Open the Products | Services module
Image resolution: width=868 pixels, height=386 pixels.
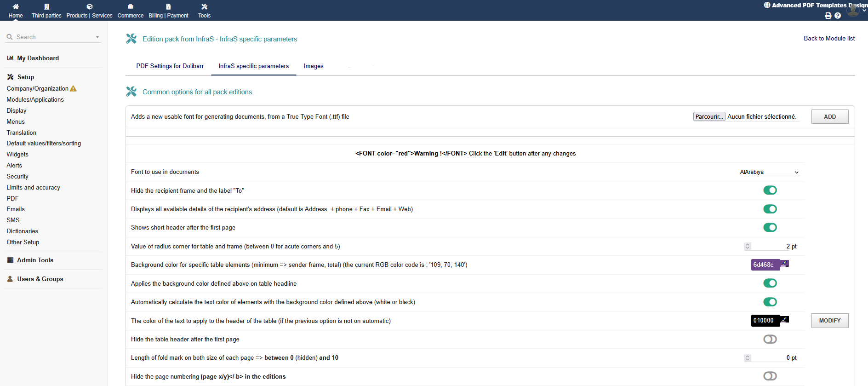(89, 7)
